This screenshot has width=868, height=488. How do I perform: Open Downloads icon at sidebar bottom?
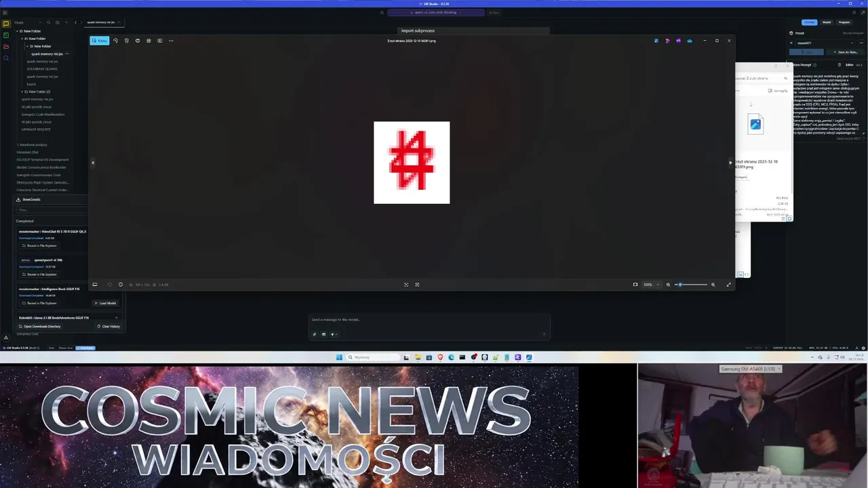pos(6,337)
